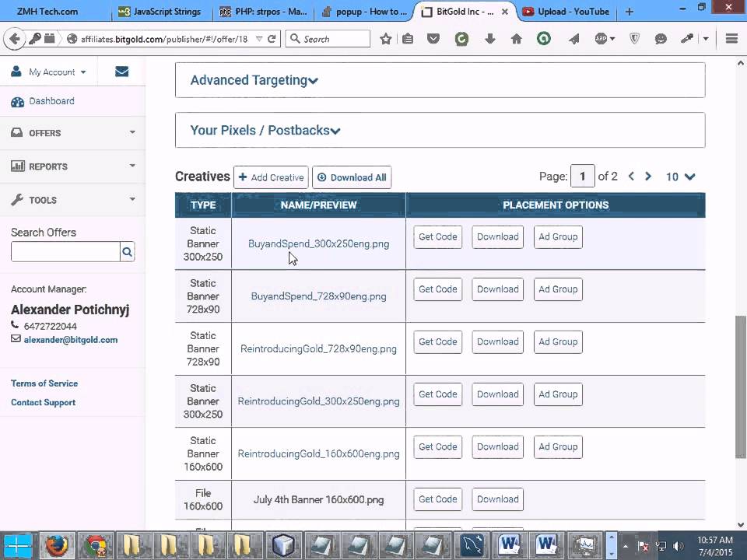Click the shield icon in browser toolbar

(x=635, y=39)
